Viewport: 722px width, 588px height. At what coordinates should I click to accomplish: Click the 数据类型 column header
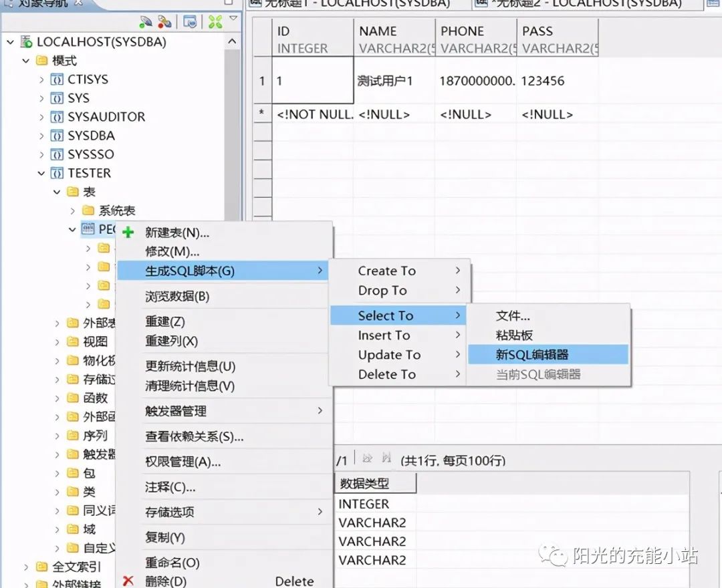tap(376, 483)
